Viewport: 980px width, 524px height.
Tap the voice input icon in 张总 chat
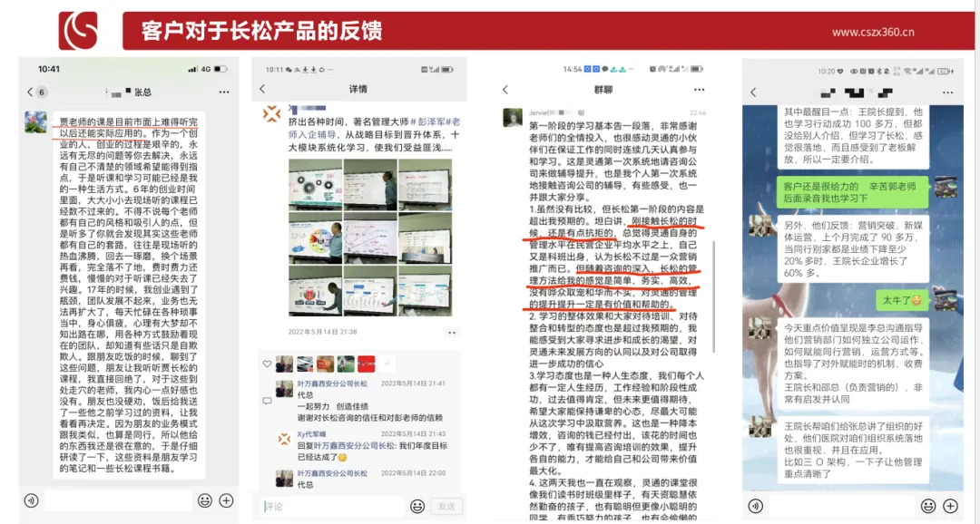click(x=31, y=500)
